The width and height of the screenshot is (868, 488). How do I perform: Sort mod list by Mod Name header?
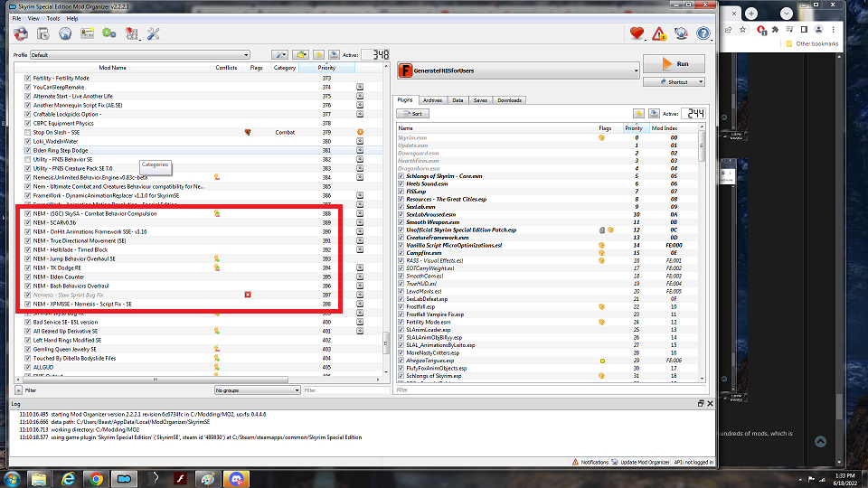click(112, 68)
